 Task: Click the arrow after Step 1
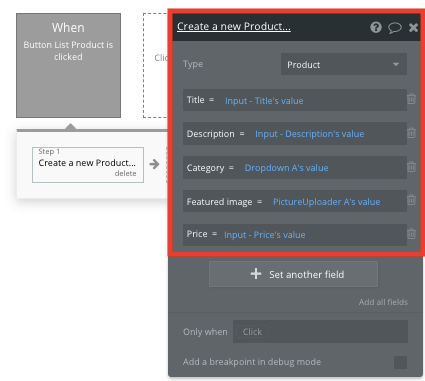click(154, 164)
